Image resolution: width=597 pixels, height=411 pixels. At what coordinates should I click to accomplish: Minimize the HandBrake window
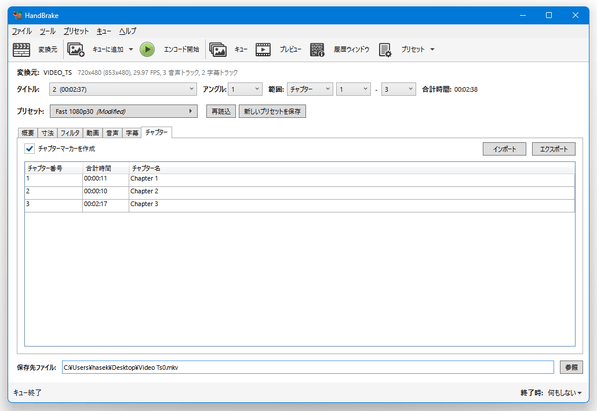point(523,15)
